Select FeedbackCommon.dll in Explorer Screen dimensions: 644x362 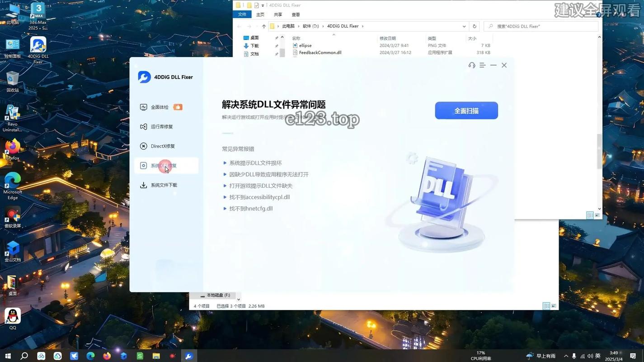point(320,52)
